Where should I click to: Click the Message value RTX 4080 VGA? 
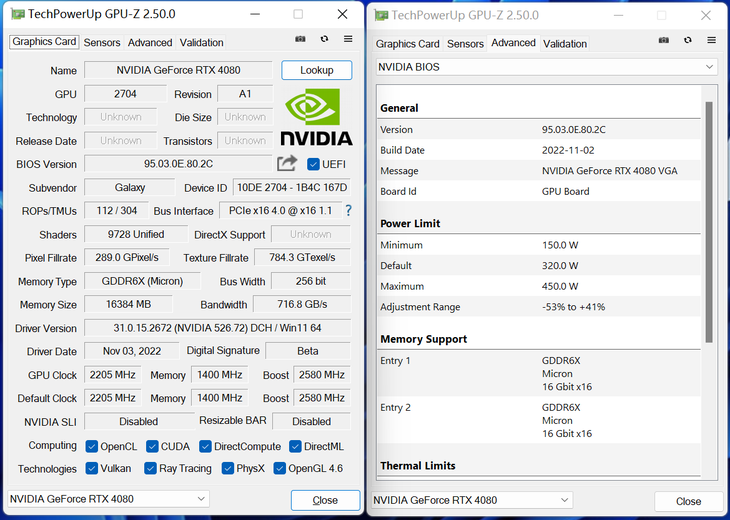[609, 171]
